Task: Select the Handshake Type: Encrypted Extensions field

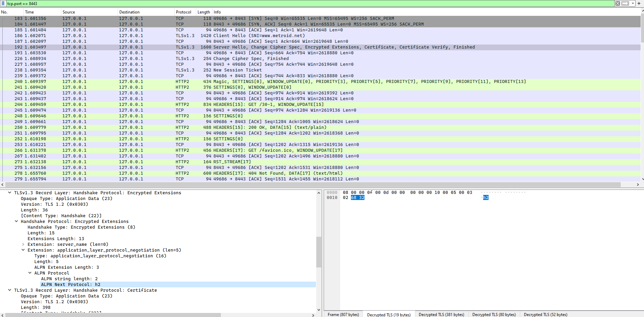Action: [81, 227]
